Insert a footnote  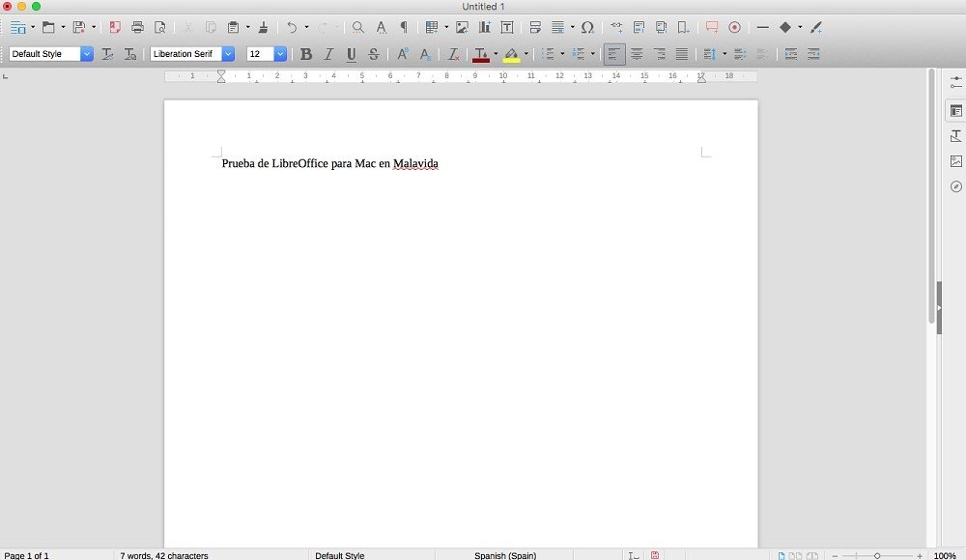click(x=639, y=27)
